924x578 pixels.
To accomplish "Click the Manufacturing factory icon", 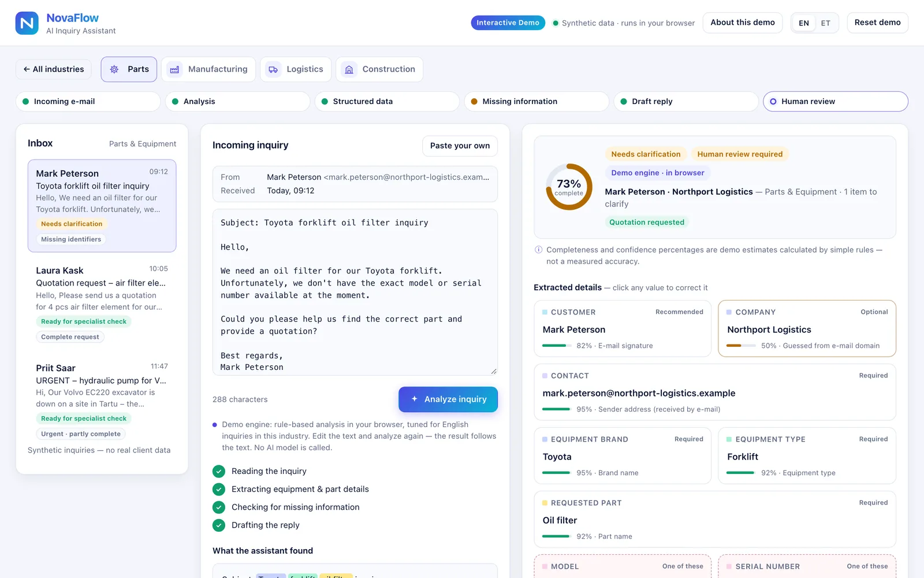I will [174, 69].
